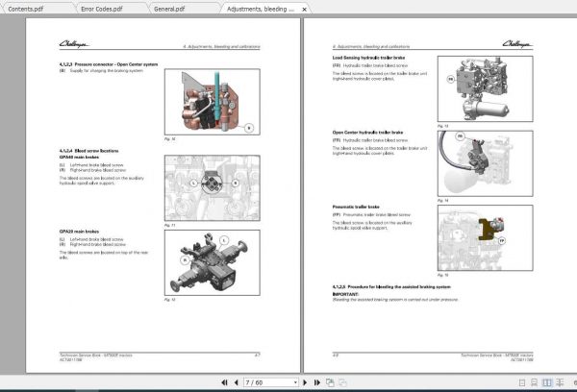This screenshot has width=577, height=392.
Task: Click 'Open Center hydraulic trailer brake' heading
Action: tap(367, 133)
